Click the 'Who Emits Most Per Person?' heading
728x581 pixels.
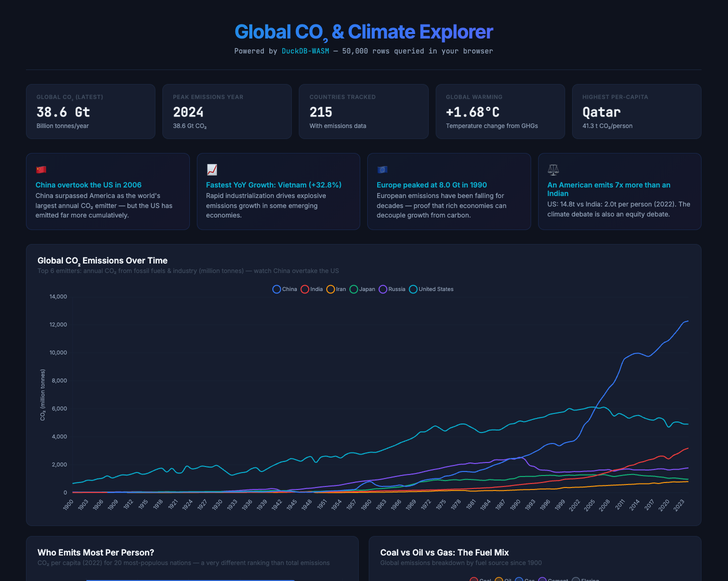(96, 552)
